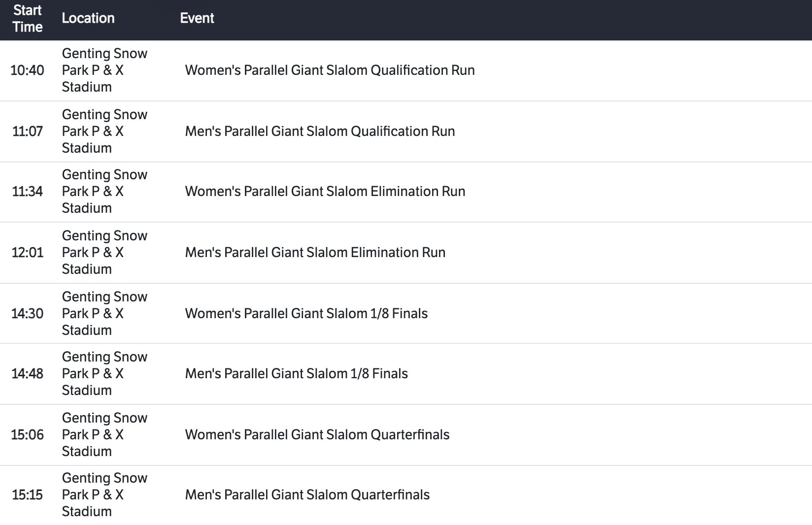
Task: Click the 14:48 start time cell
Action: click(x=28, y=374)
